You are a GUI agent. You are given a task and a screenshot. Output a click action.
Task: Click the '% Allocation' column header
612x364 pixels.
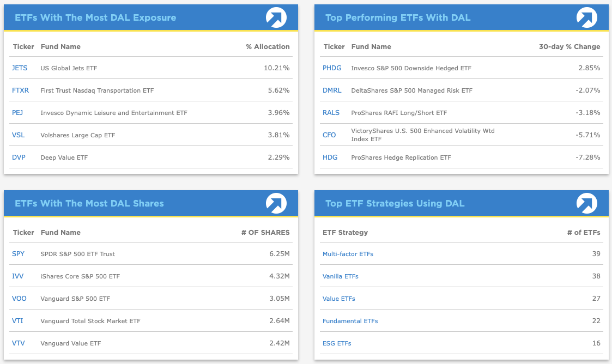click(268, 46)
